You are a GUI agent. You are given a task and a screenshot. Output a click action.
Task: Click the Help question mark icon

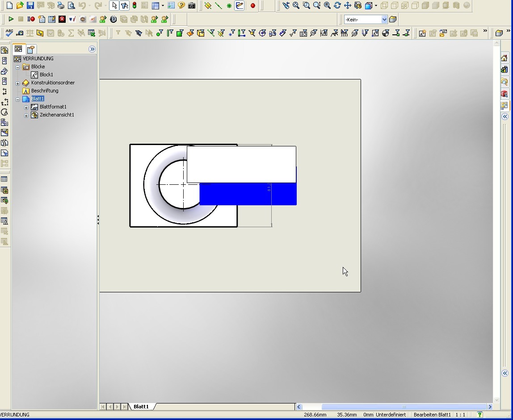click(x=181, y=6)
